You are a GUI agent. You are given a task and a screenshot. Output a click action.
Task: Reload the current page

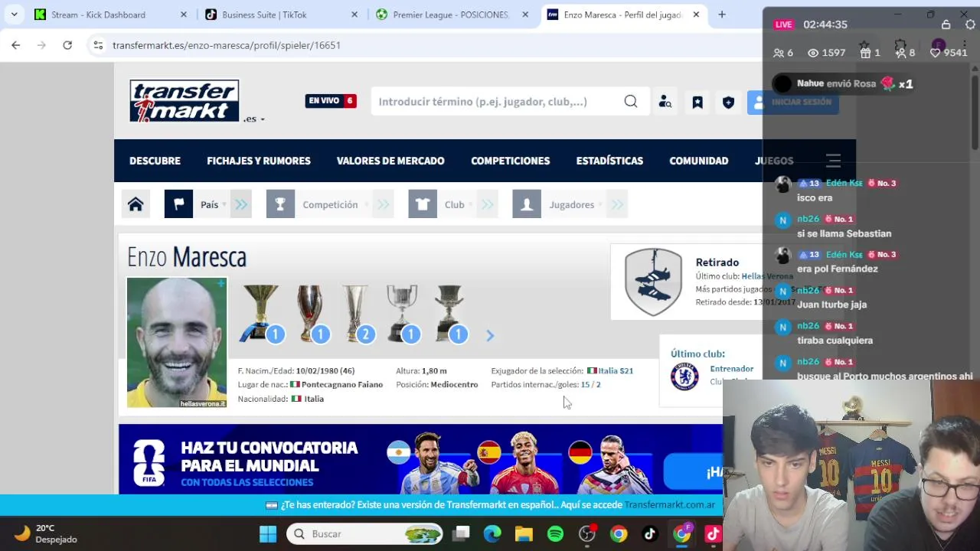click(x=67, y=45)
